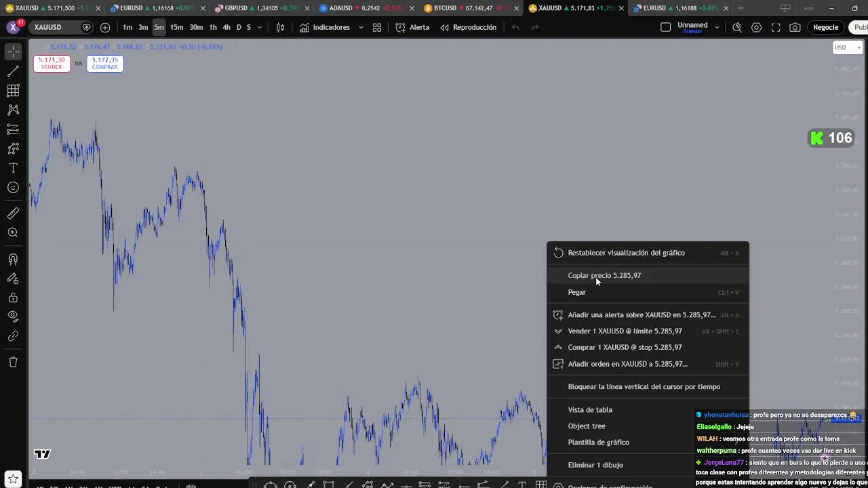This screenshot has height=488, width=868.
Task: Click the VENDER sell price button
Action: coord(52,63)
